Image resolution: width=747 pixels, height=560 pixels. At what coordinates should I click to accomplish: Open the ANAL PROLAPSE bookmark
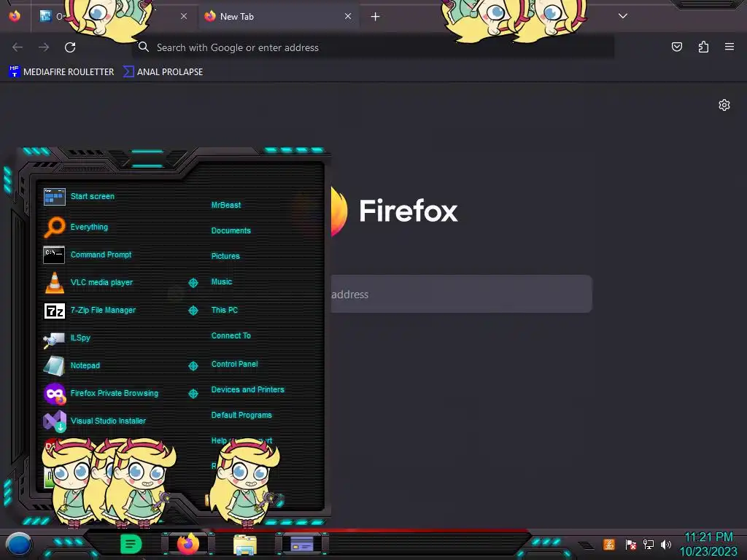coord(163,72)
